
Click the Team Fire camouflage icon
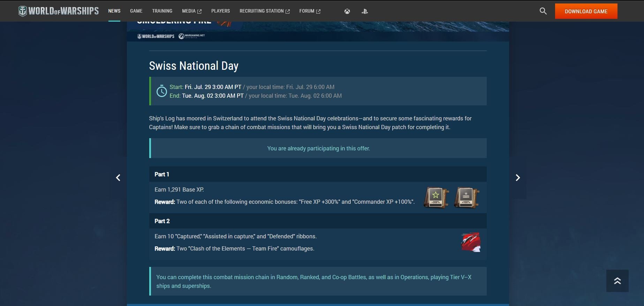[x=471, y=242]
